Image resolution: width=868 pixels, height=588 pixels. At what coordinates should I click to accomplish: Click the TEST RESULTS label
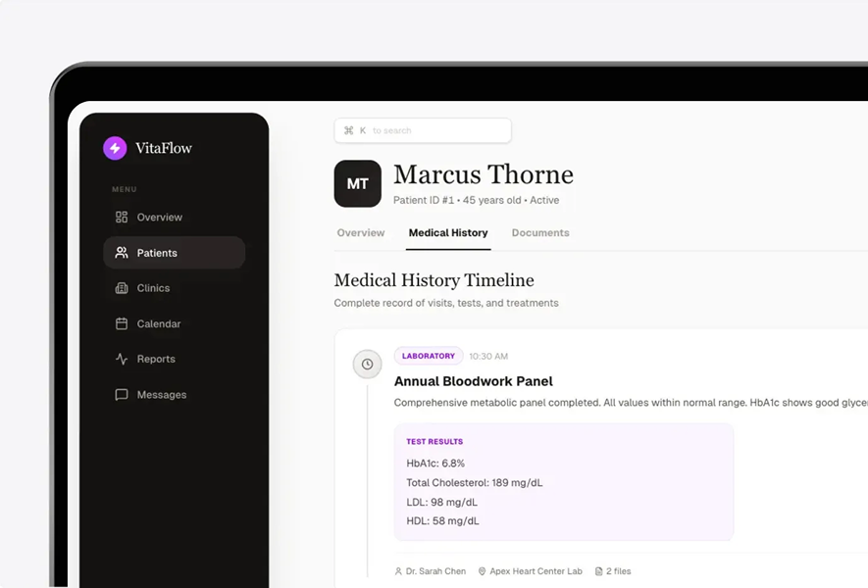[x=434, y=441]
